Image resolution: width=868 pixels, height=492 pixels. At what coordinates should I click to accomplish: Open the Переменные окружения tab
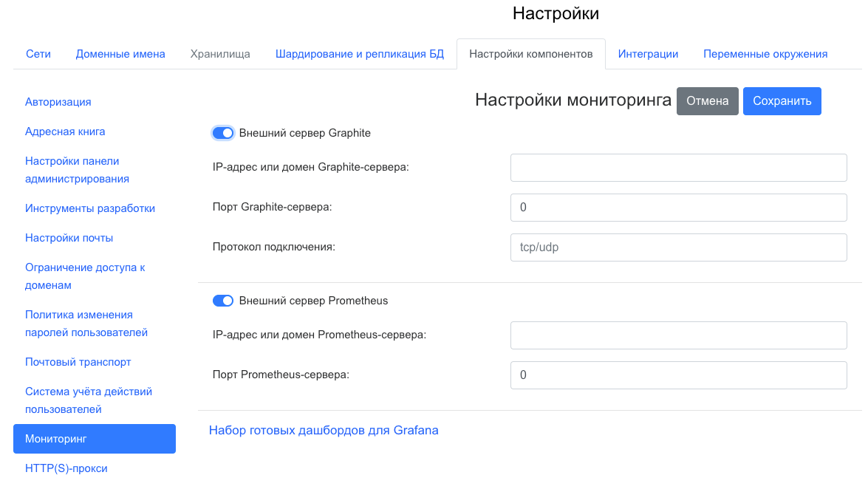point(765,54)
